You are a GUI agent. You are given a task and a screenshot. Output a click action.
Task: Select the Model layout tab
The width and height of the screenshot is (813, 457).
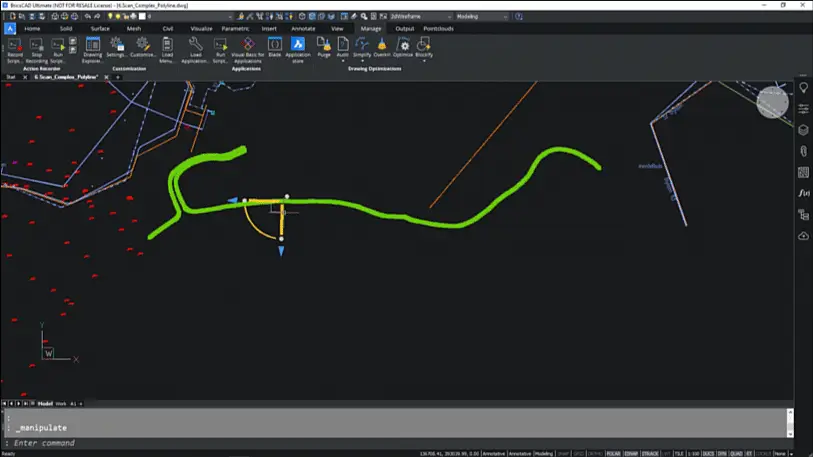coord(44,403)
